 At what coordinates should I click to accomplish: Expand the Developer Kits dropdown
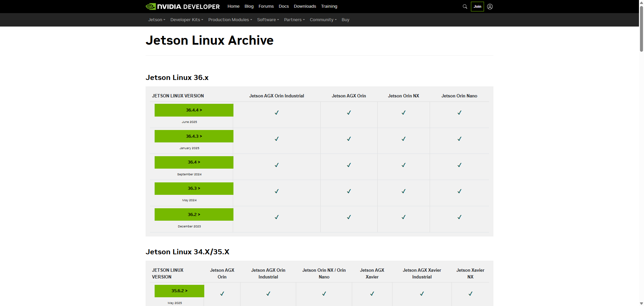point(187,20)
